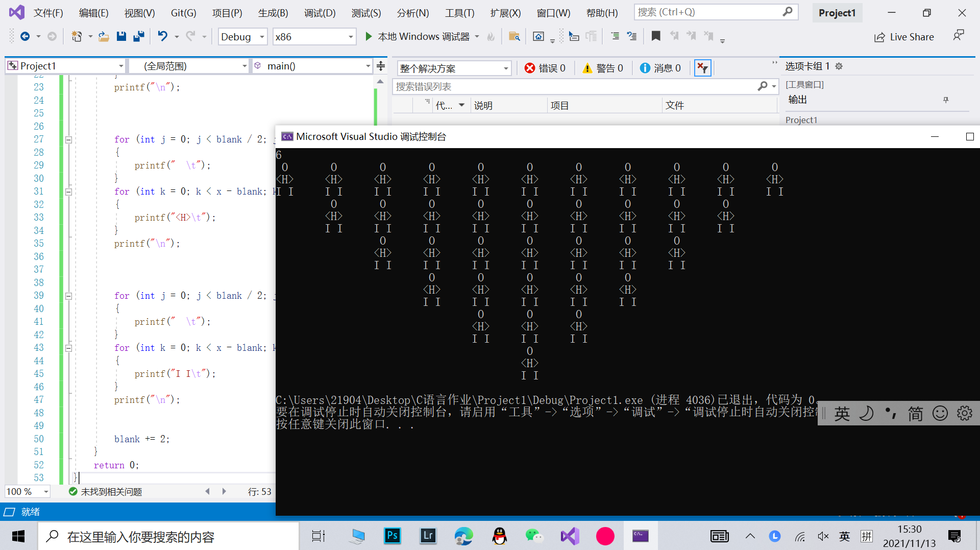Click the 搜索 (Ctrl+Q) search box
The image size is (980, 550).
(x=716, y=12)
